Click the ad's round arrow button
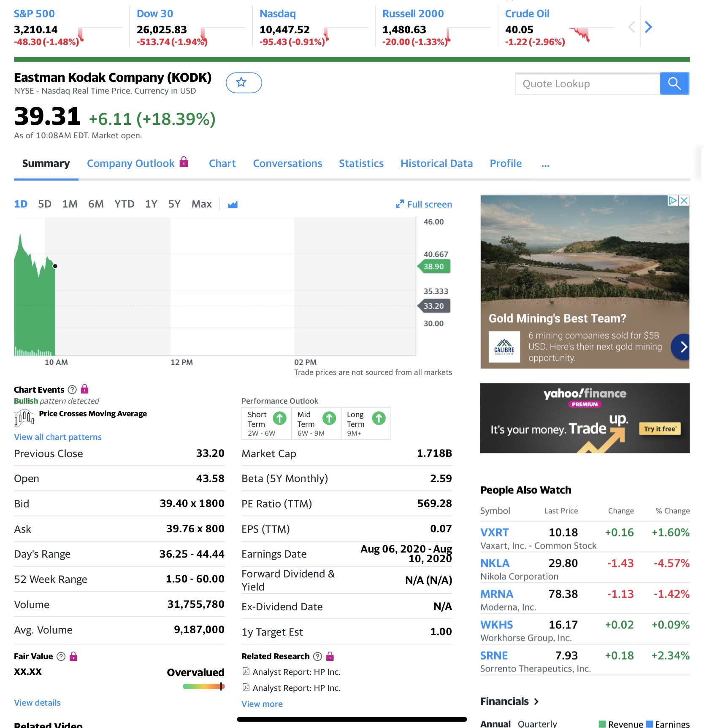 tap(682, 347)
